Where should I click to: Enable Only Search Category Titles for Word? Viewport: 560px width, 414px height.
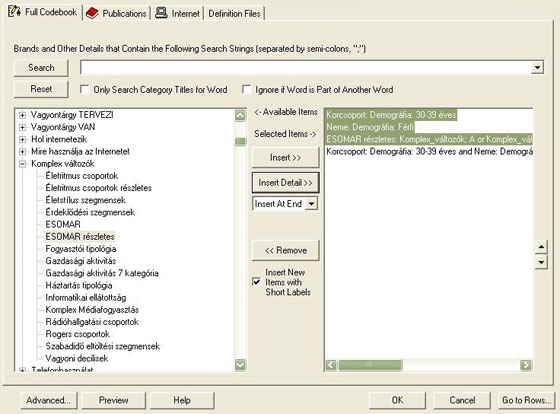tap(84, 89)
